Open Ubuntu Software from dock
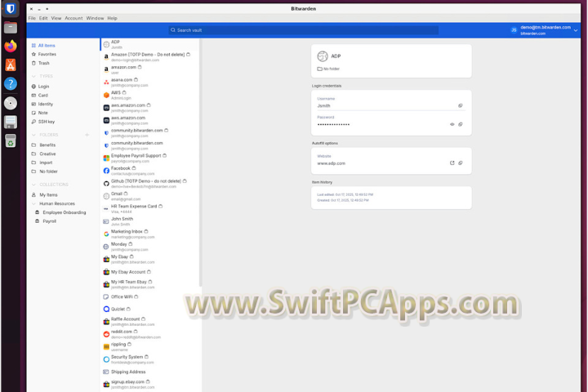Image resolution: width=588 pixels, height=392 pixels. coord(11,65)
